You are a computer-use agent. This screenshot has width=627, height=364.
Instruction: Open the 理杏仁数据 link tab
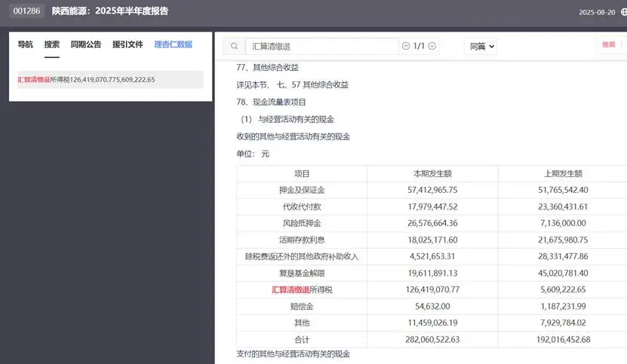(x=173, y=44)
